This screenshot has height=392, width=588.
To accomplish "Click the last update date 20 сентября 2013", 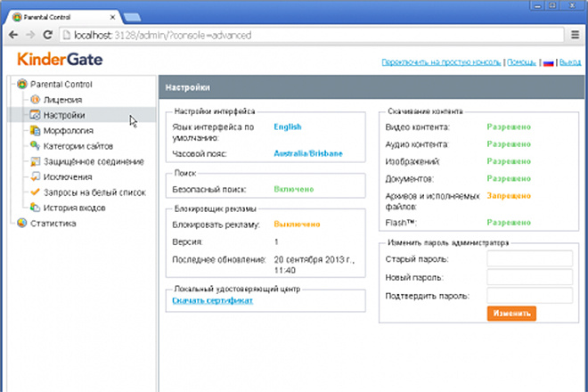I will (x=314, y=265).
